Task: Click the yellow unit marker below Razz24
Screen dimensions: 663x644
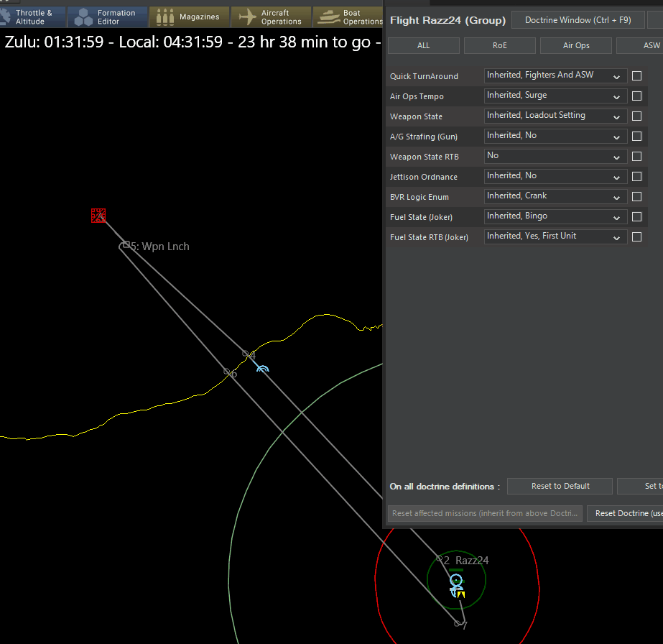Action: pos(461,594)
